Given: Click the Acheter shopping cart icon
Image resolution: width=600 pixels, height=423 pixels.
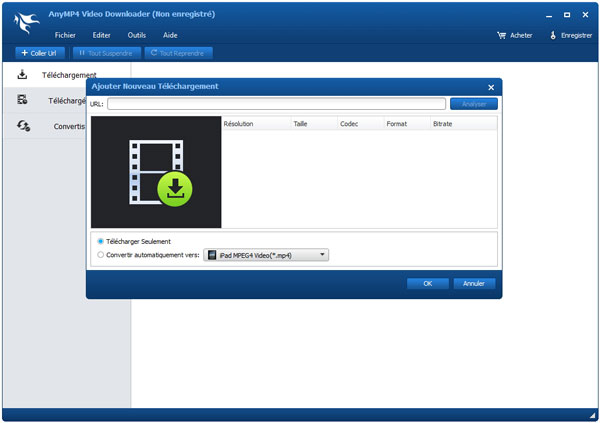Looking at the screenshot, I should [502, 35].
